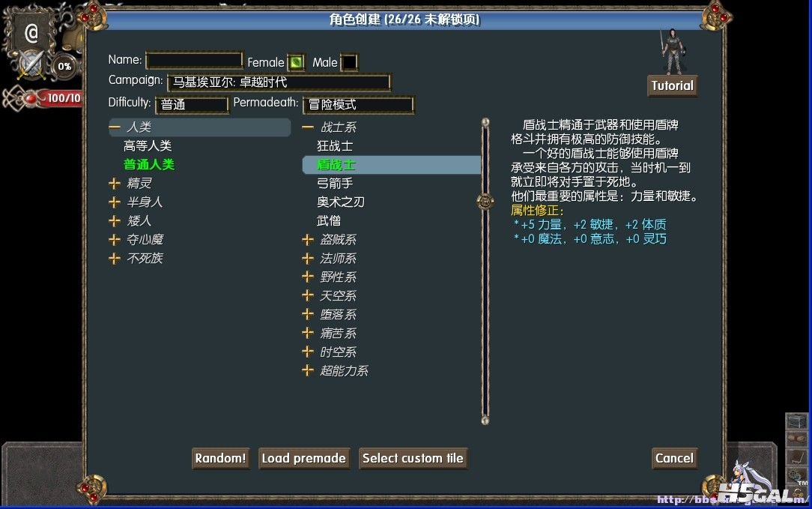
Task: Click the 0% experience circle
Action: coord(64,67)
